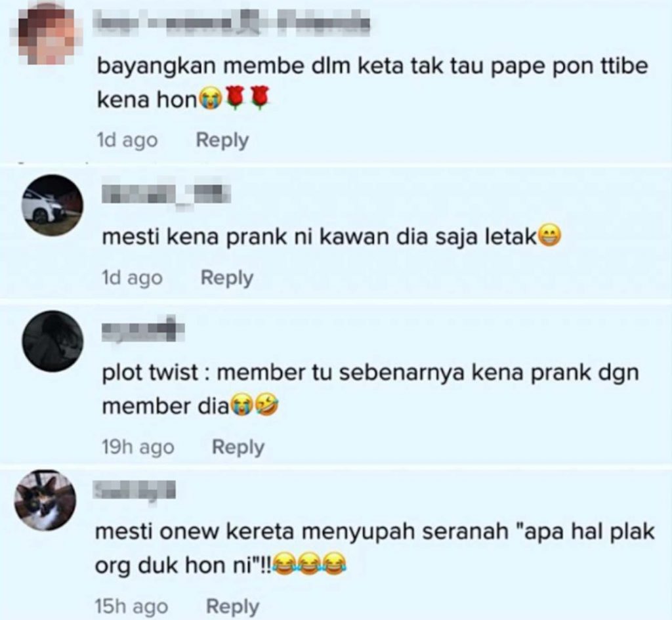This screenshot has height=620, width=672.
Task: Open username above 'mesti kena prank' comment
Action: pos(166,195)
